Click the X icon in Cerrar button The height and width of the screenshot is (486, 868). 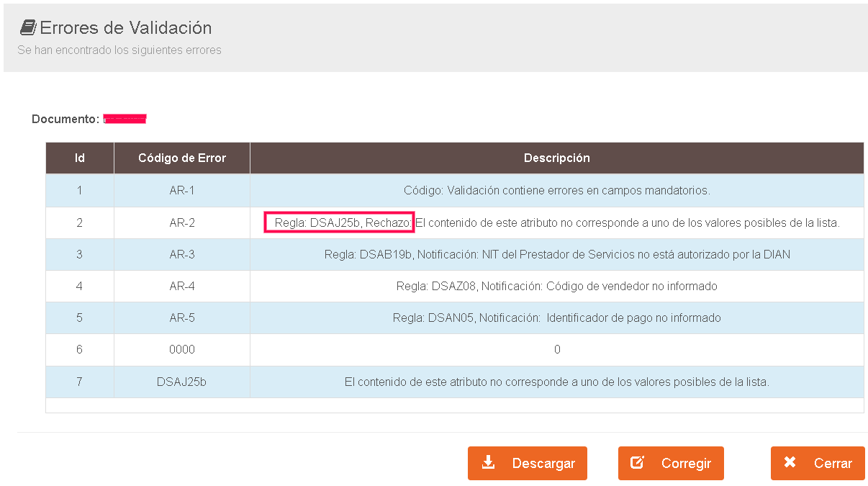790,462
